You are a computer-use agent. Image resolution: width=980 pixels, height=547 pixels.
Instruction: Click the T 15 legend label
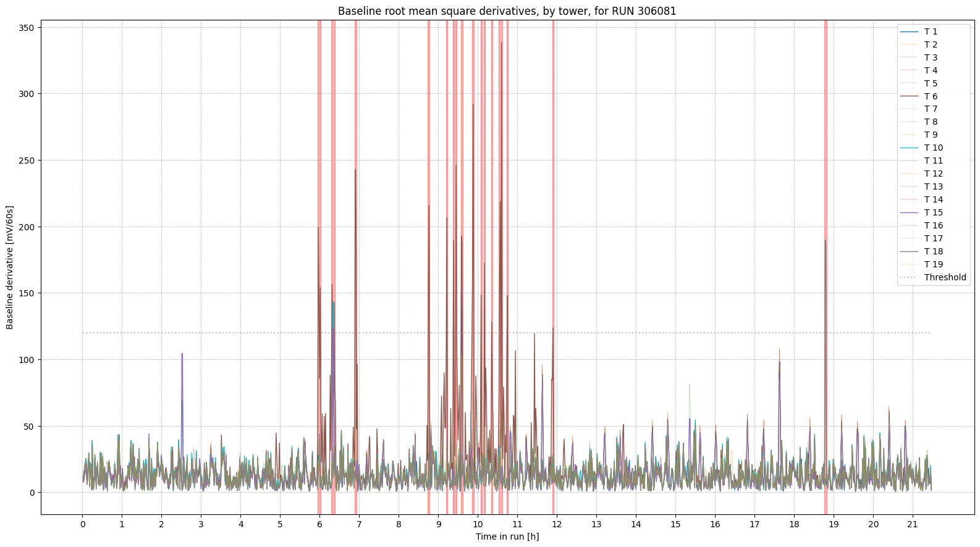[933, 212]
